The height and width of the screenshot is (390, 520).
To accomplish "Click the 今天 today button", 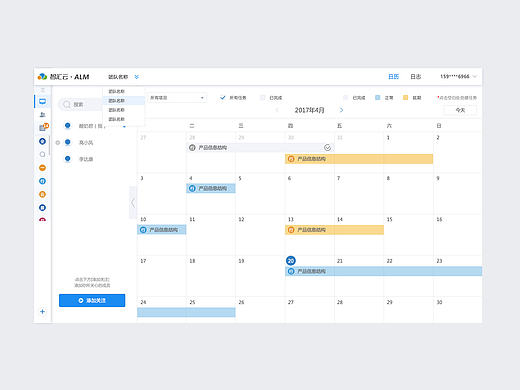I will pyautogui.click(x=460, y=110).
